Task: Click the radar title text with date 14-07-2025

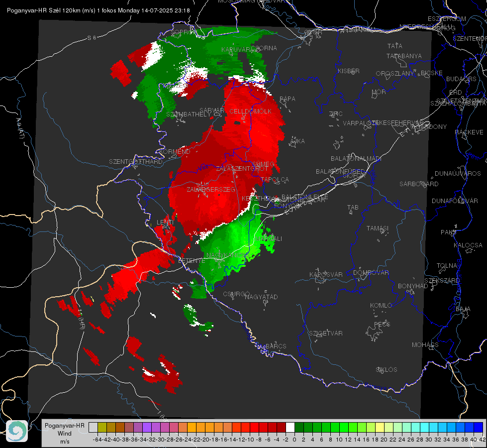Action: (x=98, y=10)
